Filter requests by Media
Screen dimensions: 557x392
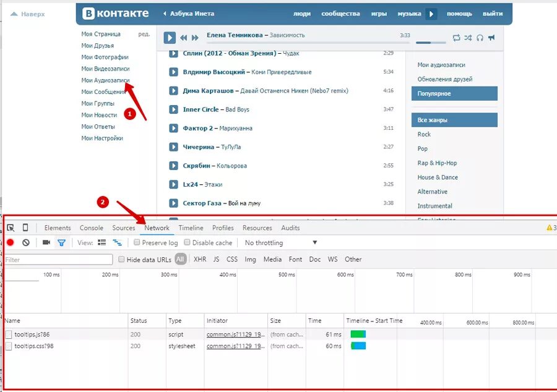pos(272,259)
